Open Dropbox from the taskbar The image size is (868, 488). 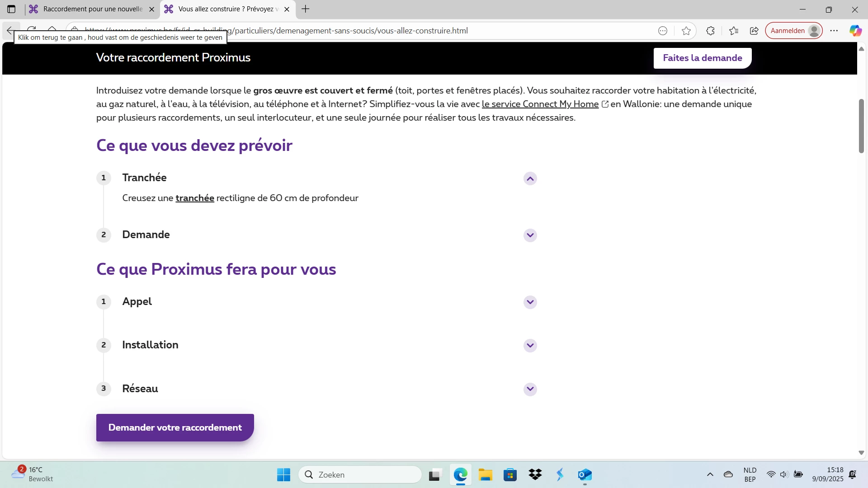(535, 474)
